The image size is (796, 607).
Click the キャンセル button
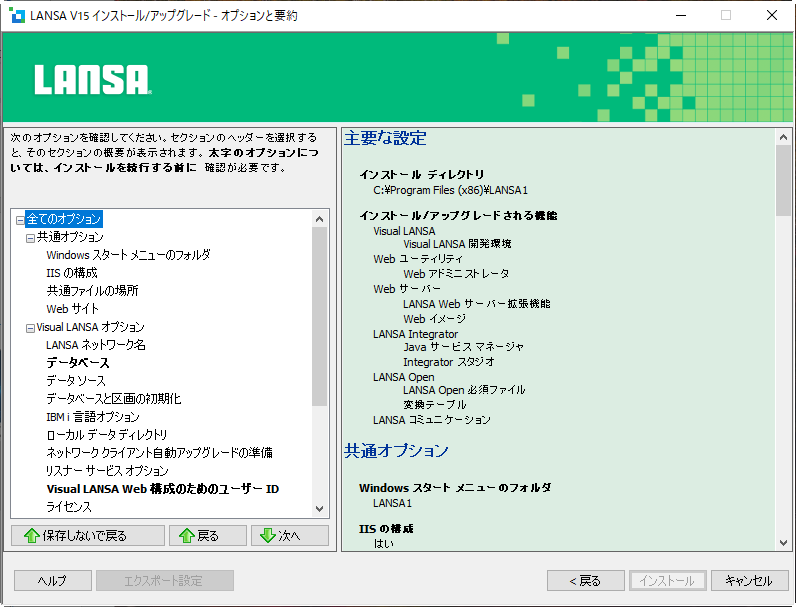pyautogui.click(x=749, y=581)
